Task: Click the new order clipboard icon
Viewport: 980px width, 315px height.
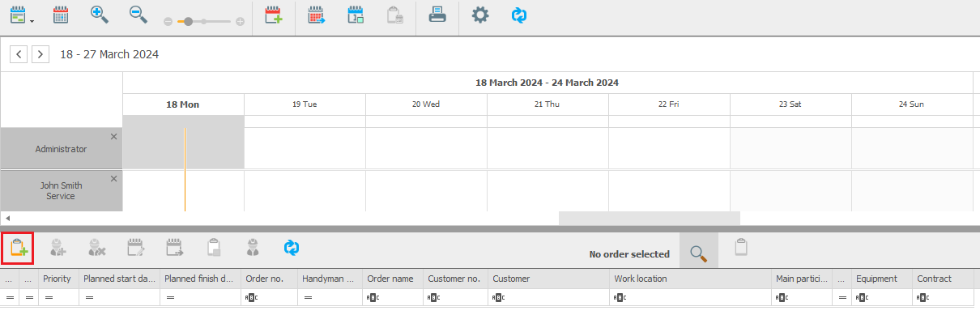Action: click(x=18, y=248)
